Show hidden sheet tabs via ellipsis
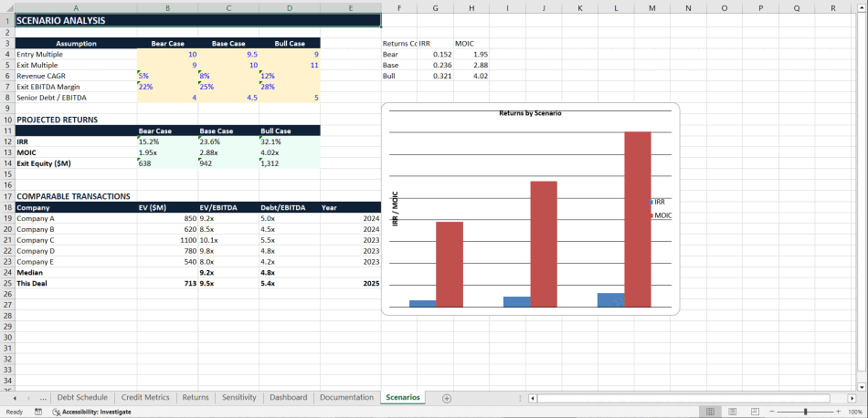868x418 pixels. click(44, 398)
